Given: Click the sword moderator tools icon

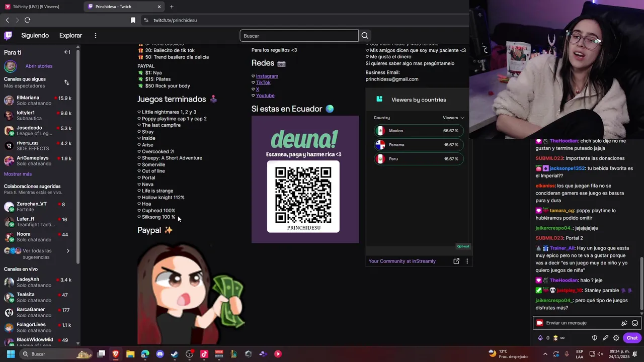Looking at the screenshot, I should tap(605, 338).
